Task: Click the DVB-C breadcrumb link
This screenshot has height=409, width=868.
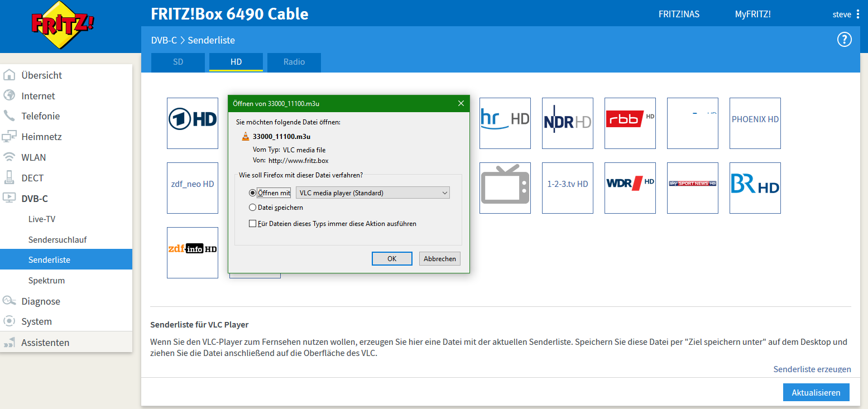Action: coord(164,40)
